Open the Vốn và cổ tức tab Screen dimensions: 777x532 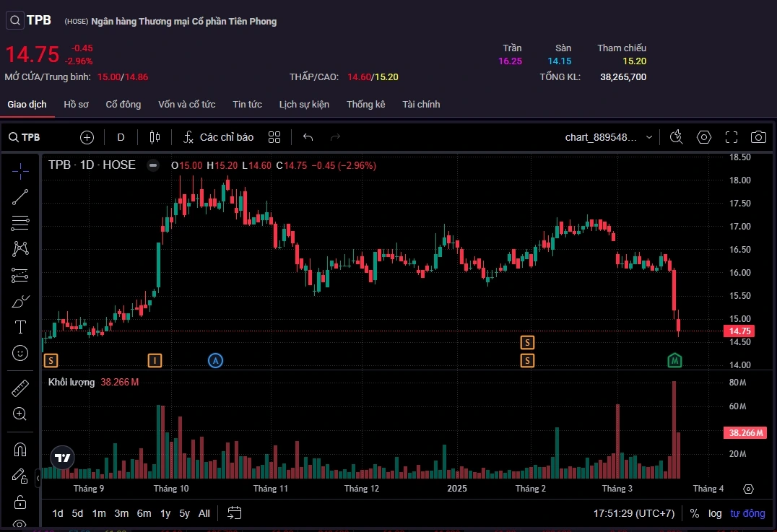tap(187, 105)
